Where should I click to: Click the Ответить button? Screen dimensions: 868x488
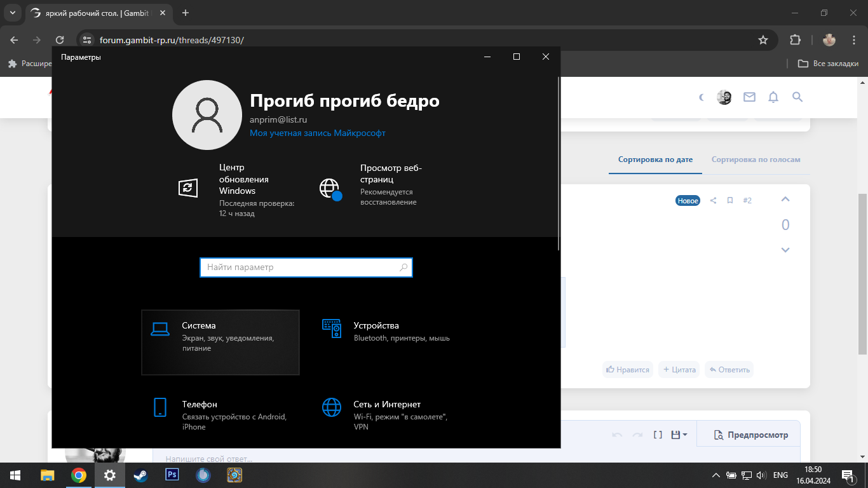tap(729, 369)
